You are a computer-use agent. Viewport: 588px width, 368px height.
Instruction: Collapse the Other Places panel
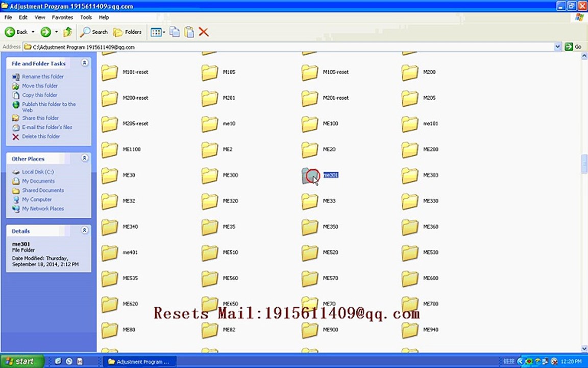pyautogui.click(x=85, y=158)
